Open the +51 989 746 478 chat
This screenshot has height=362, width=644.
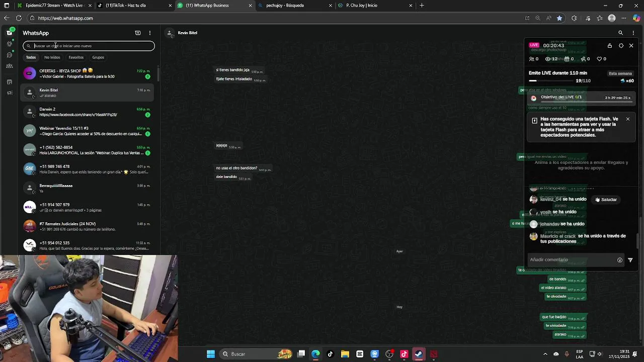(87, 169)
